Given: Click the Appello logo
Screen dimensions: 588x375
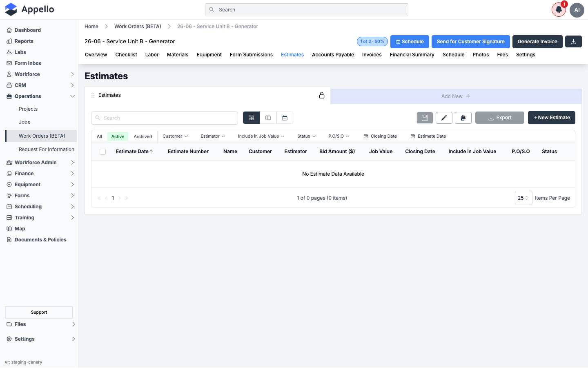Looking at the screenshot, I should [29, 9].
